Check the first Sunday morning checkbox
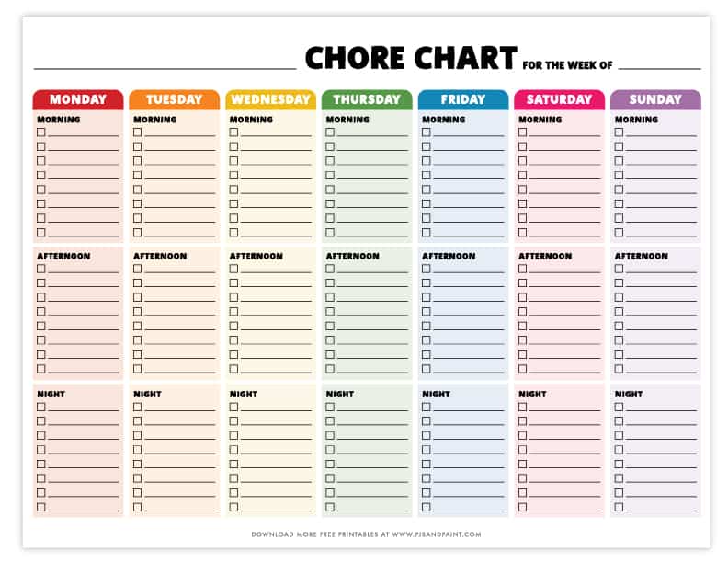The height and width of the screenshot is (563, 728). pos(619,132)
